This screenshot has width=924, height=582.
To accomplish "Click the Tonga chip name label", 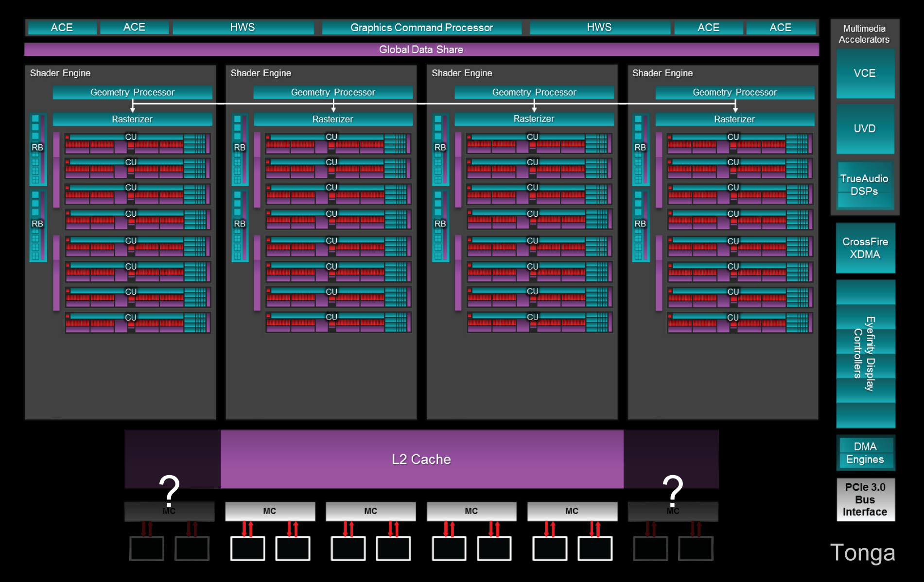I will 862,553.
